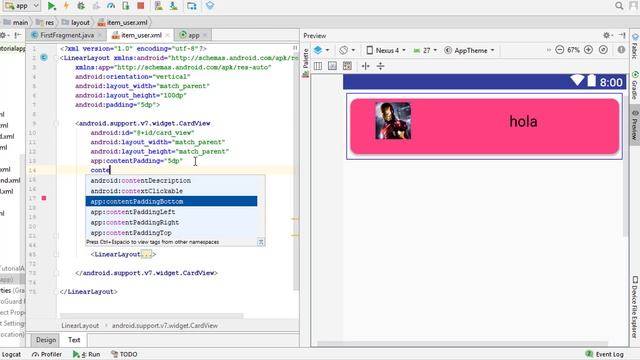Image resolution: width=640 pixels, height=360 pixels.
Task: Open the Fabric side panel
Action: [635, 46]
